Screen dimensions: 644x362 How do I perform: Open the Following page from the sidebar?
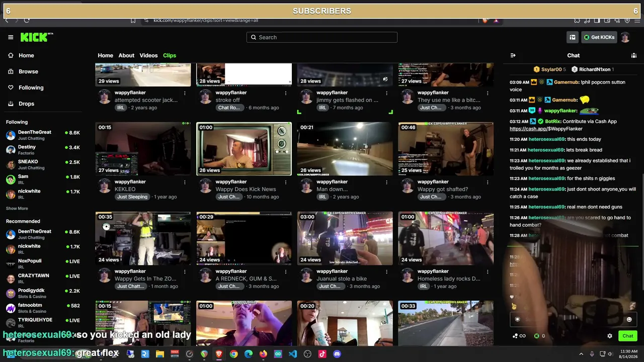31,87
